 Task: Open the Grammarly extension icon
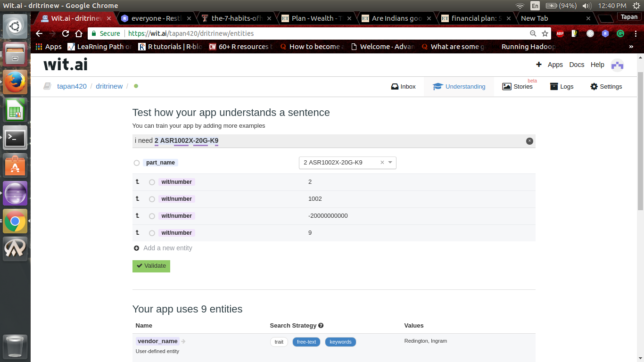(620, 33)
